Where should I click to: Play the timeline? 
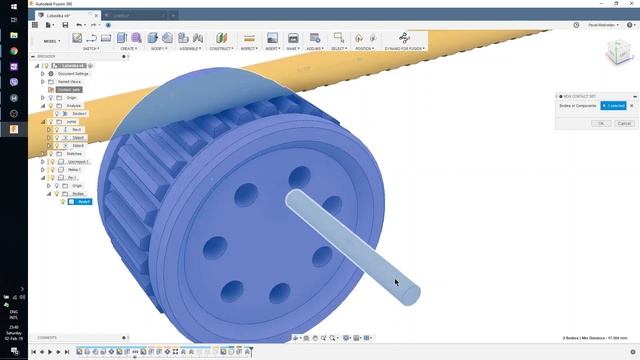click(50, 352)
